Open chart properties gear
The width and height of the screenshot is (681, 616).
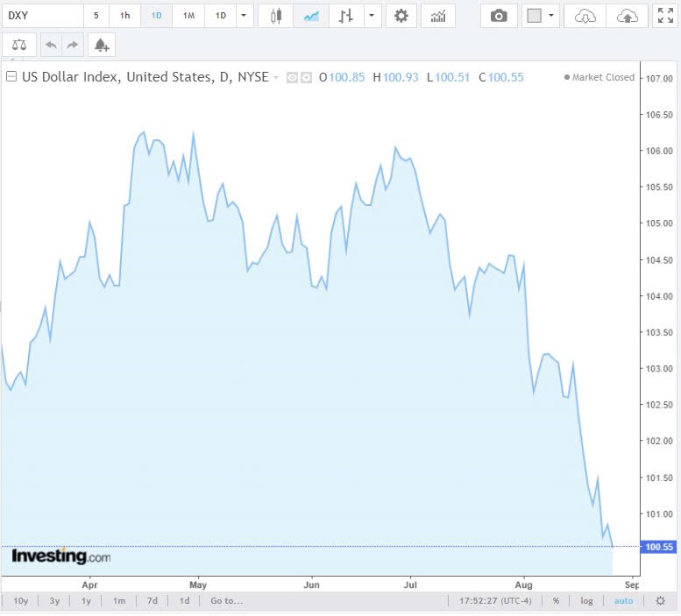pyautogui.click(x=401, y=16)
